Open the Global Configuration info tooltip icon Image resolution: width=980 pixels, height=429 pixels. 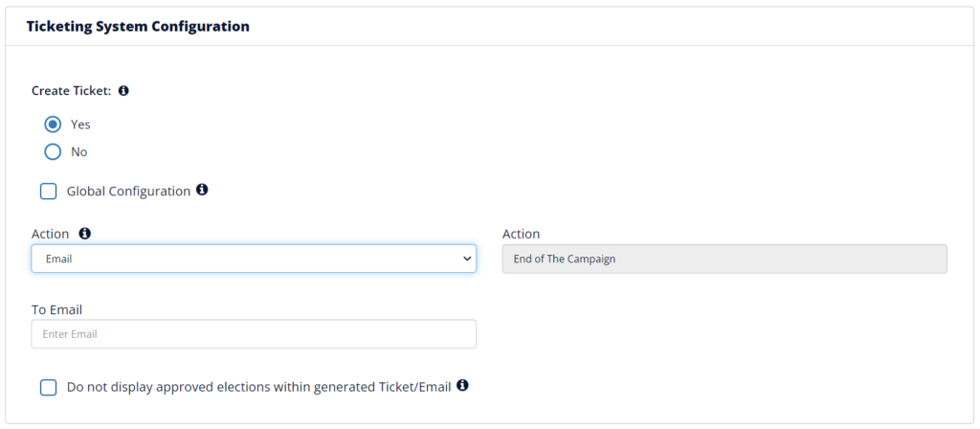pyautogui.click(x=202, y=190)
